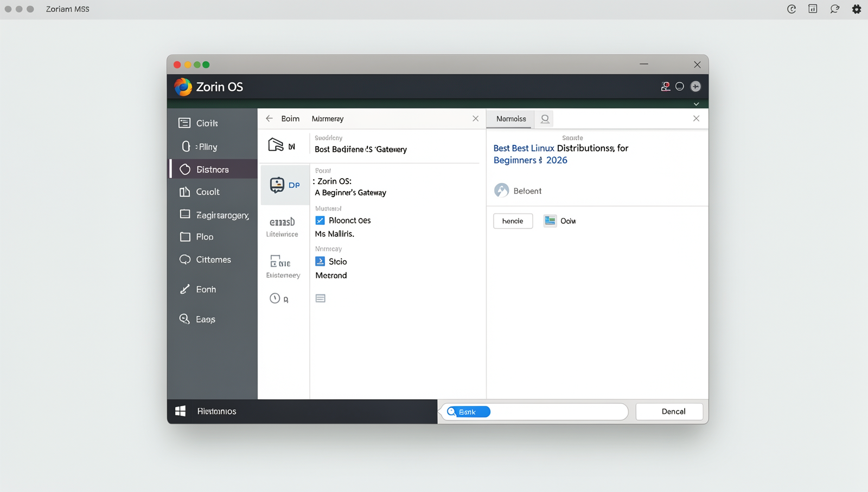Click the Ms Malliris text
Screen dimensions: 868x492
pos(335,234)
